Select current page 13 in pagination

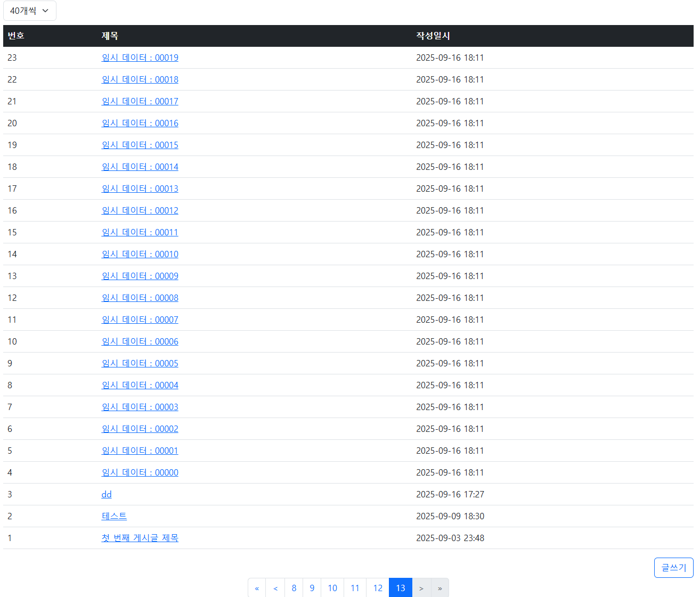point(401,588)
